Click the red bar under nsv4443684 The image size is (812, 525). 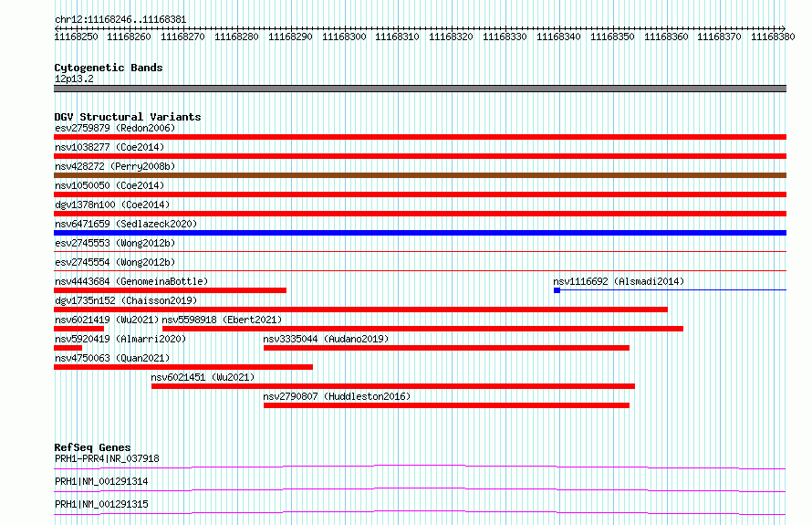tap(171, 290)
